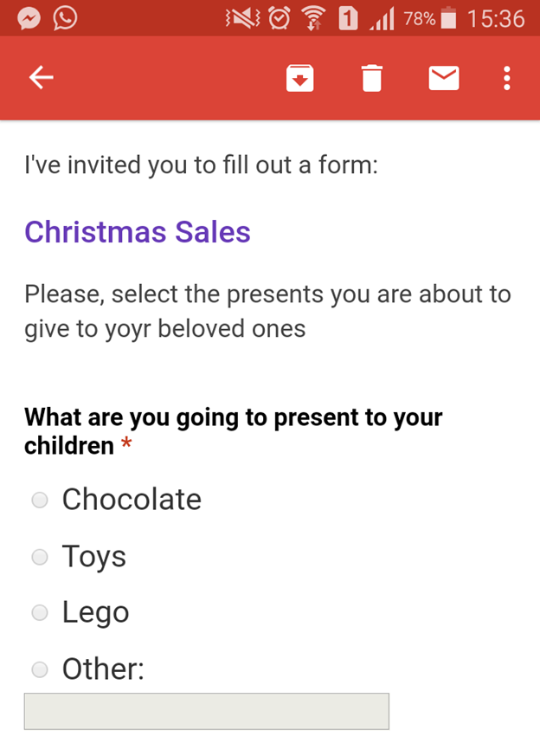Viewport: 540px width, 756px height.
Task: Select the Chocolate radio button
Action: tap(39, 500)
